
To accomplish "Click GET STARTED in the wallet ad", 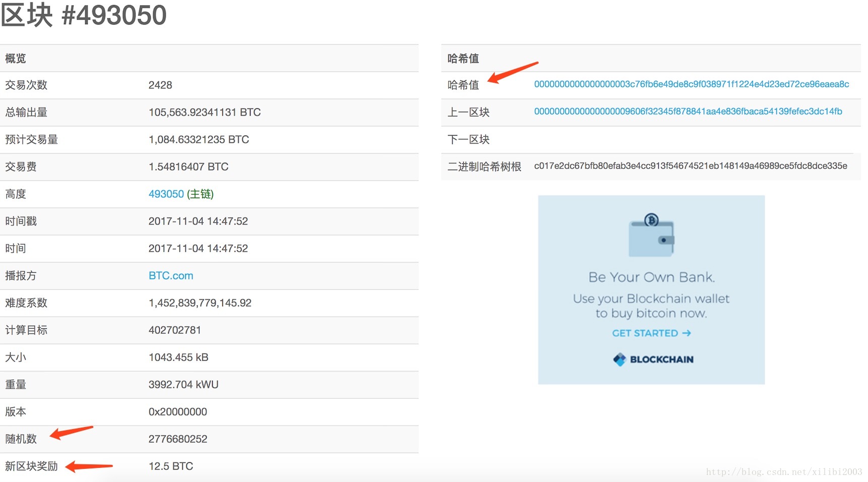I will click(645, 333).
